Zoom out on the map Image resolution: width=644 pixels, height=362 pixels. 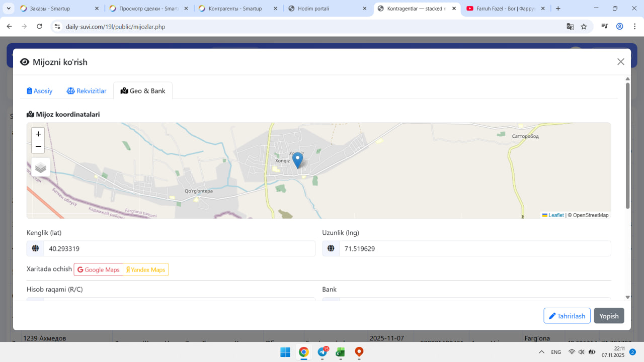point(38,147)
